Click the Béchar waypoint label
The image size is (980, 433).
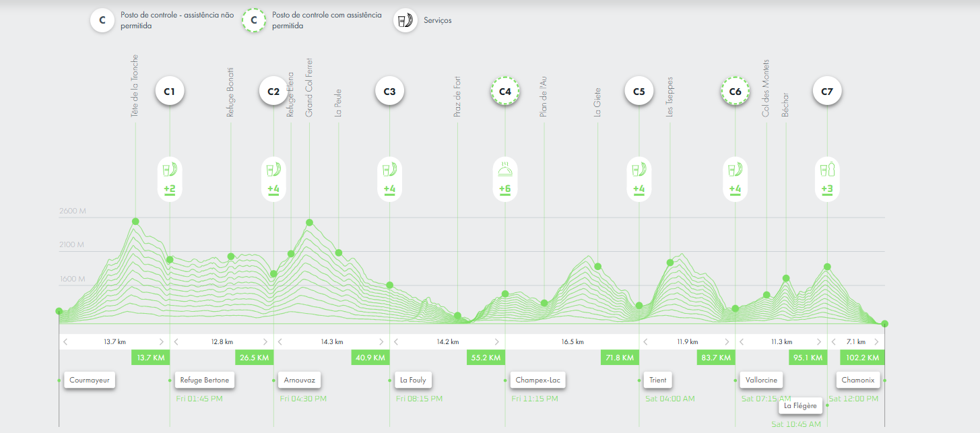click(x=785, y=104)
